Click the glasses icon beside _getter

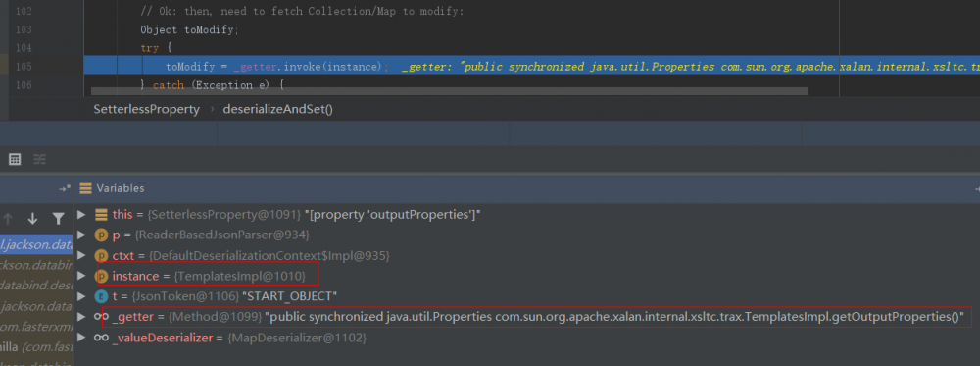coord(101,317)
